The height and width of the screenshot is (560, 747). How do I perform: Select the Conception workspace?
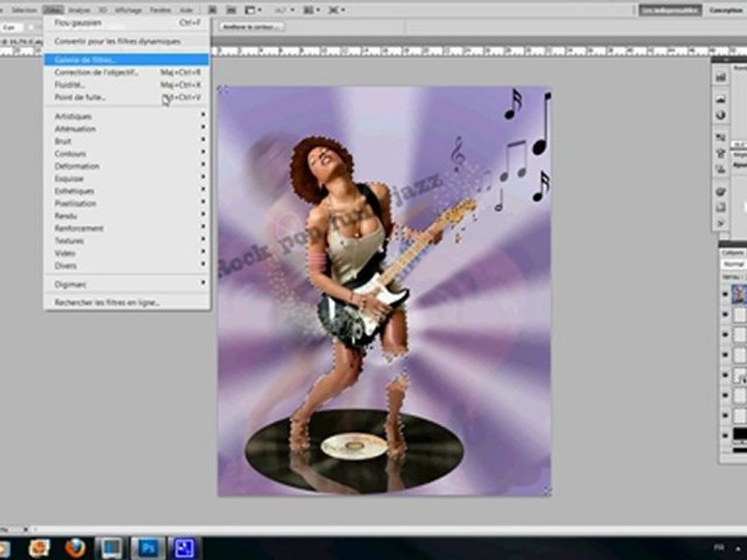(x=727, y=10)
